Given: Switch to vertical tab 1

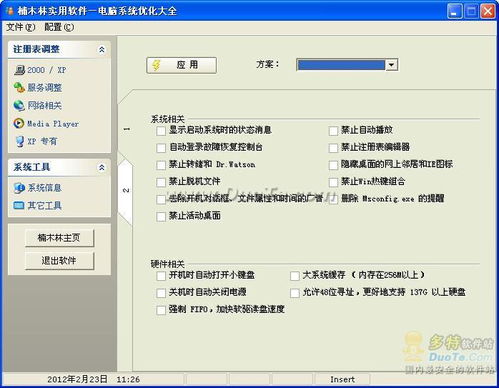Looking at the screenshot, I should pos(126,129).
